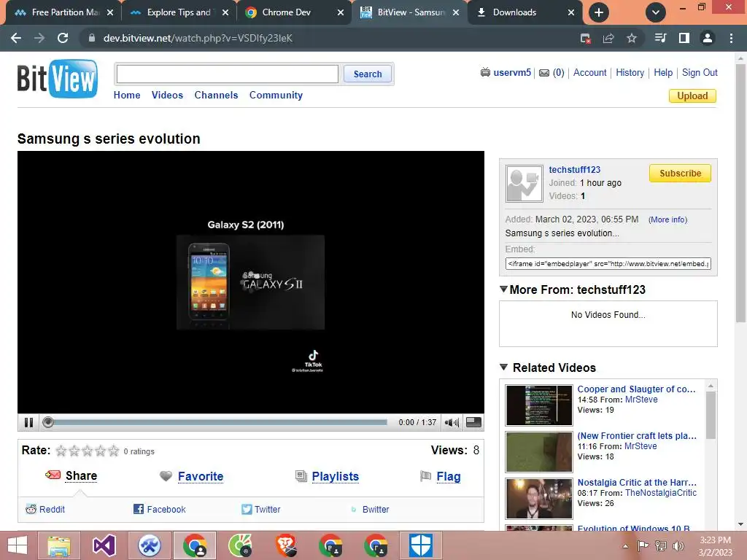This screenshot has height=560, width=747.
Task: Open the Community section
Action: tap(276, 95)
